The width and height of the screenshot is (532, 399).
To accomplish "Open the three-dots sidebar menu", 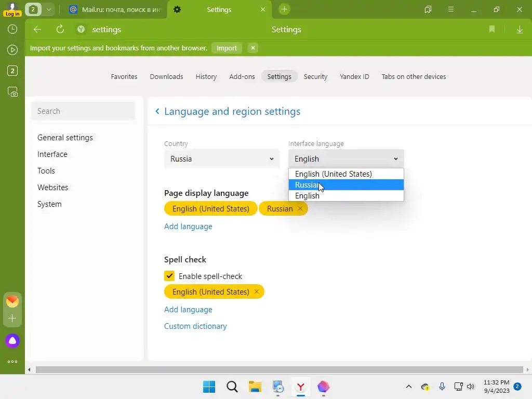I will pyautogui.click(x=12, y=362).
